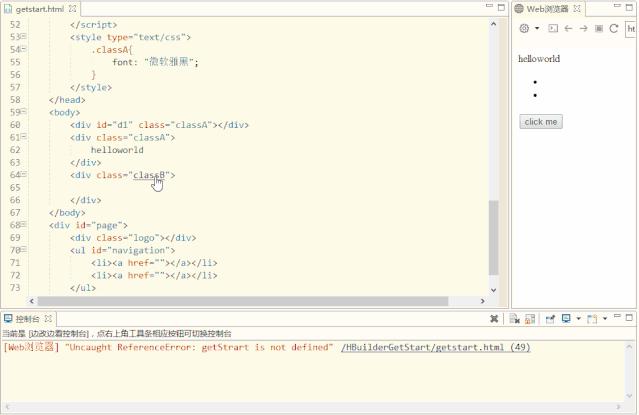Refresh the Web browser preview

pos(614,28)
